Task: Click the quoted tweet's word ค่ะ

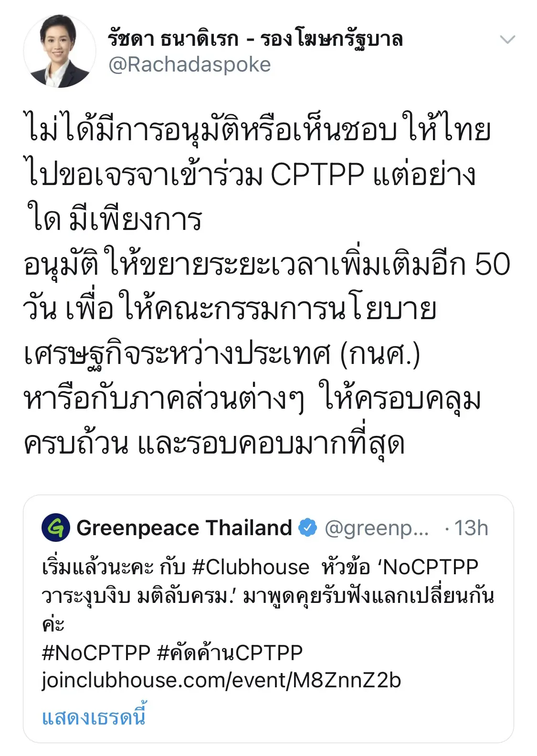Action: click(53, 624)
